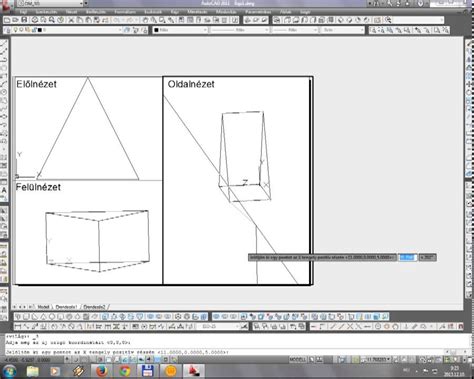Click the Open file icon
474x379 pixels.
coord(15,20)
